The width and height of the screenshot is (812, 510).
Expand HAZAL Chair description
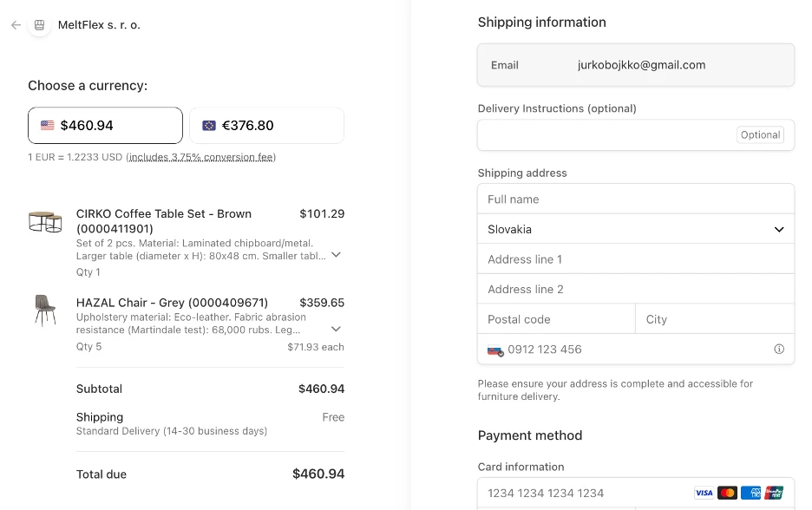click(337, 330)
